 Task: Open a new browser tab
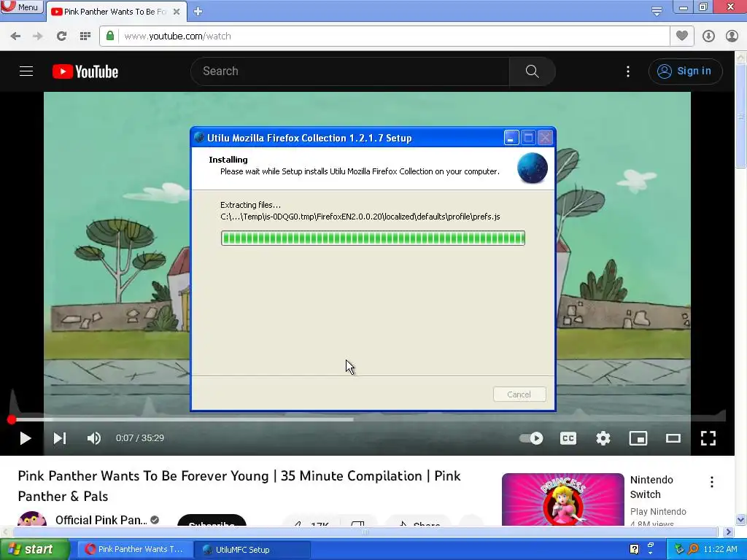pyautogui.click(x=198, y=12)
